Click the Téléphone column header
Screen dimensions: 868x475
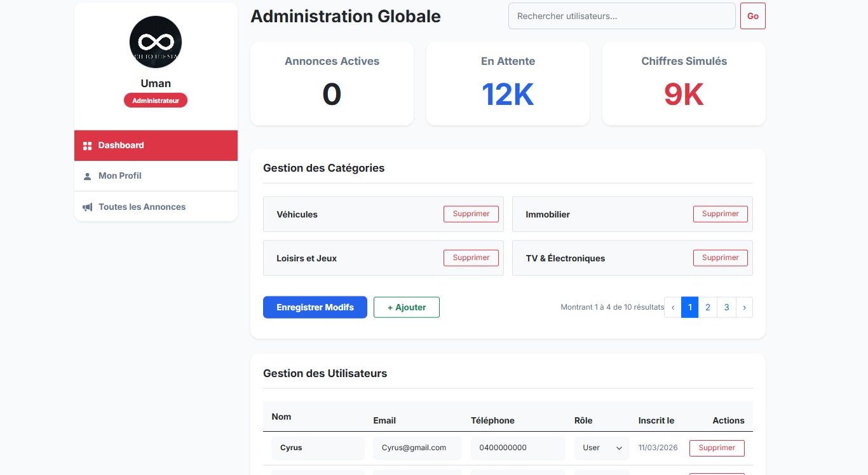492,421
